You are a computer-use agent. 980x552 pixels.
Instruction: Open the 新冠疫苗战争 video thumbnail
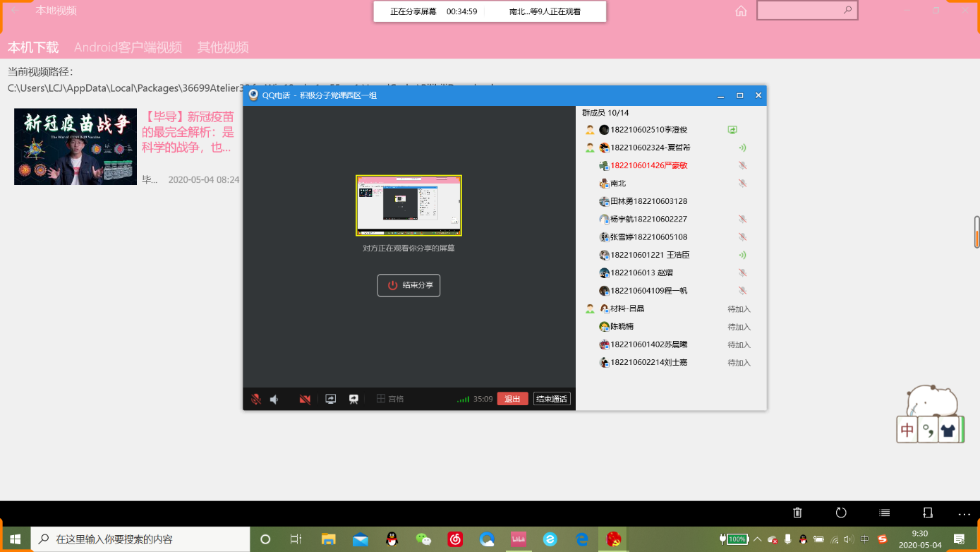point(75,147)
